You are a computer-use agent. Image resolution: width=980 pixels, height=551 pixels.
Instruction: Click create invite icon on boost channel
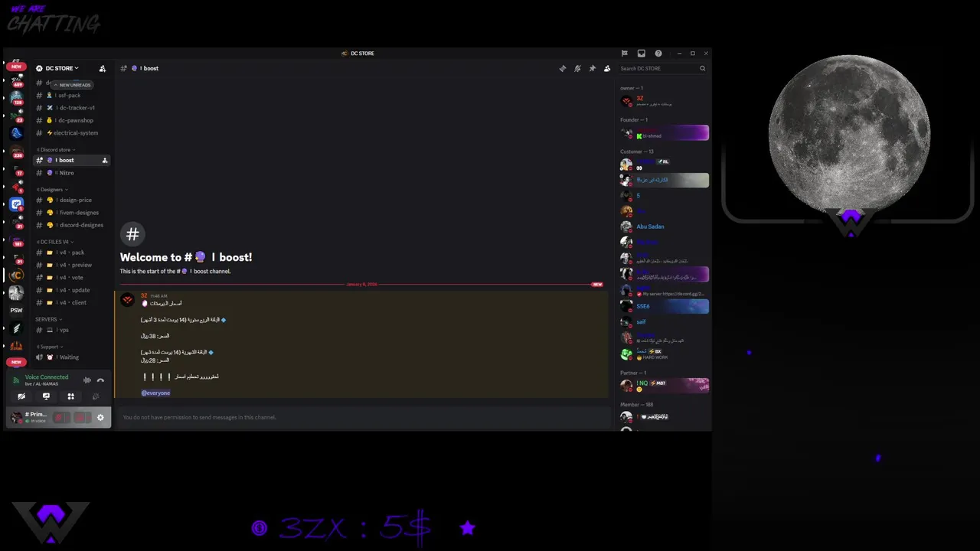tap(105, 160)
